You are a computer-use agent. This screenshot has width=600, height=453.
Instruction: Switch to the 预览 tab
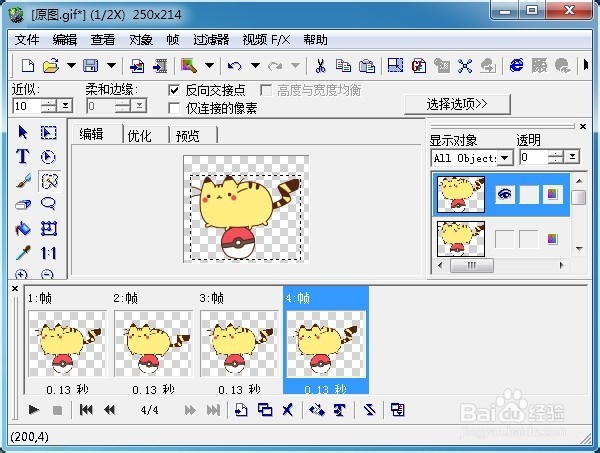click(188, 136)
